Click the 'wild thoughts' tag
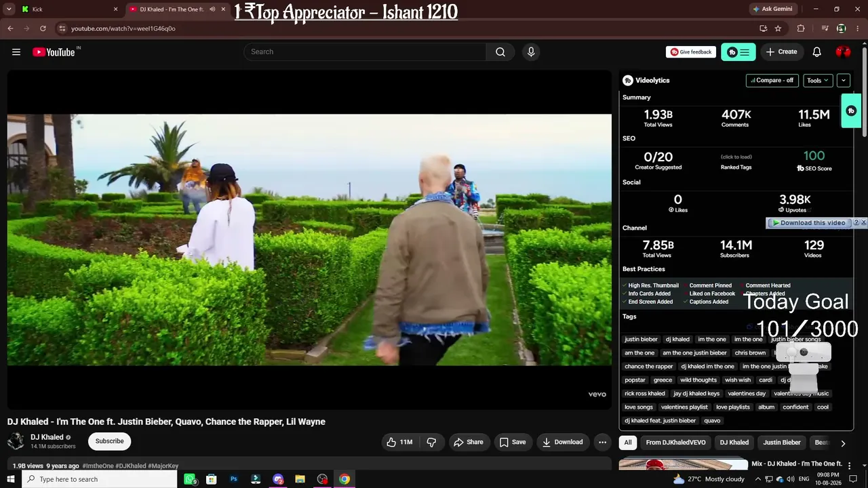Viewport: 868px width, 488px height. tap(698, 380)
